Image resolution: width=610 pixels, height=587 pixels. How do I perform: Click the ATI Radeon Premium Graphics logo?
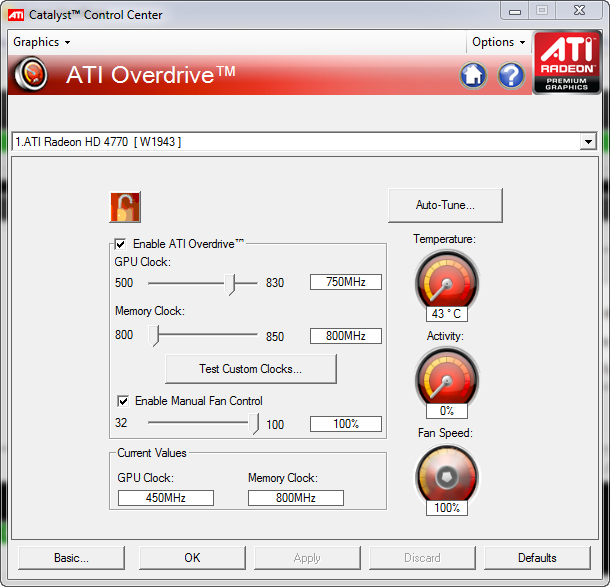[x=566, y=63]
